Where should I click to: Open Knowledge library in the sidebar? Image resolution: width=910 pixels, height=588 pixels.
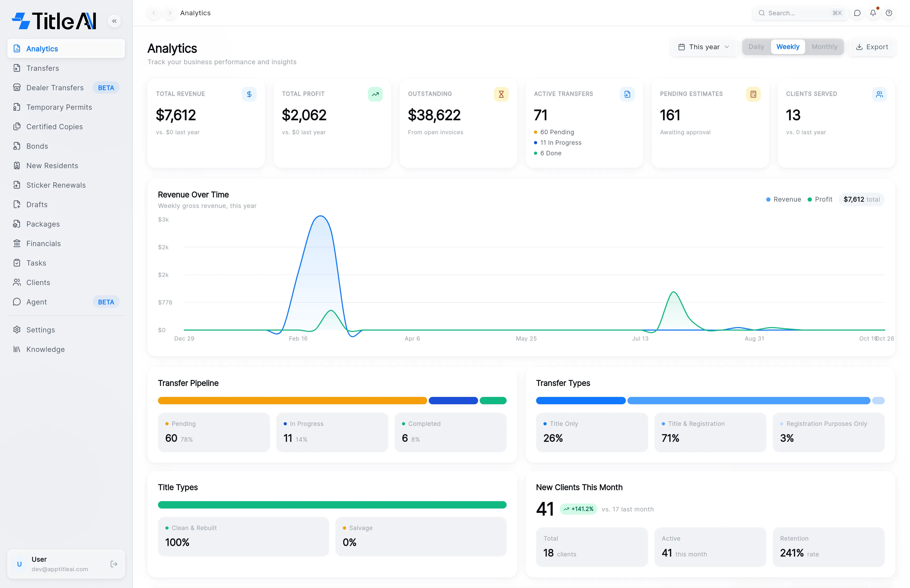pyautogui.click(x=66, y=349)
